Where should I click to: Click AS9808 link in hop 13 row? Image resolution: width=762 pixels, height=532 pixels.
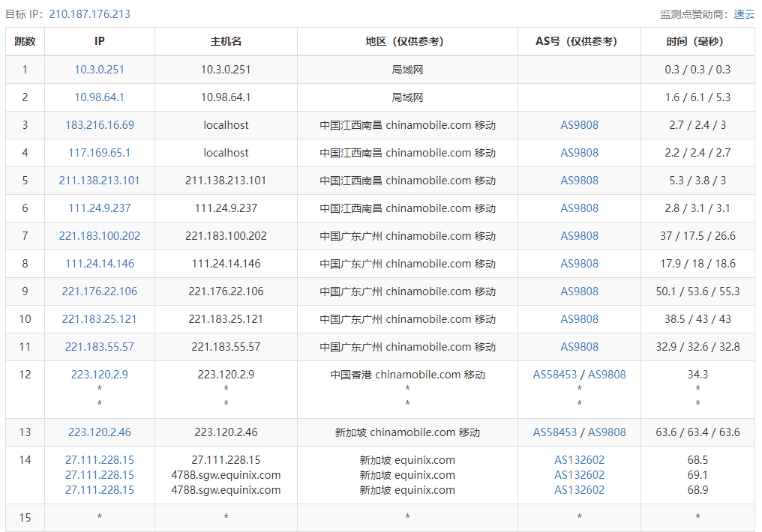[x=607, y=432]
